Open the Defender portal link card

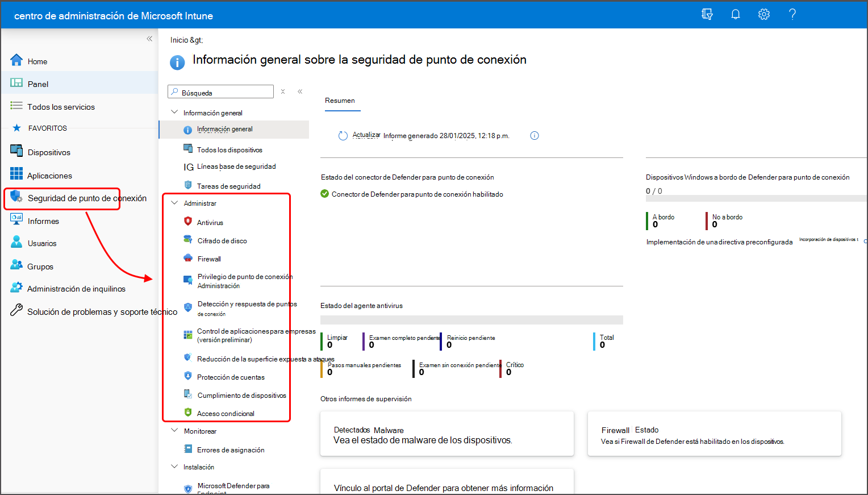pos(447,481)
